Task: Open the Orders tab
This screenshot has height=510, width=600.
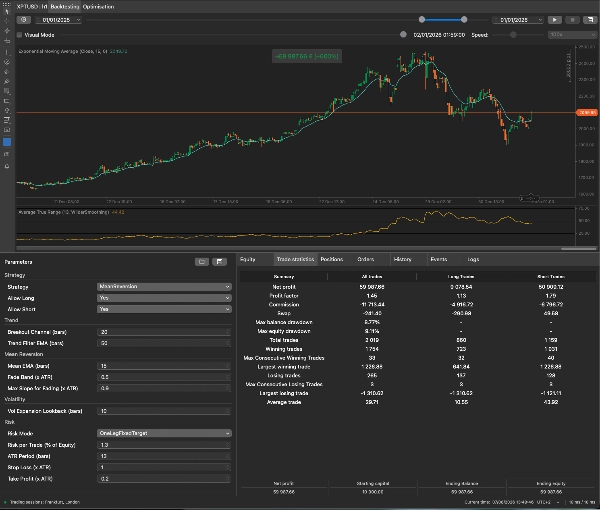Action: click(x=365, y=259)
